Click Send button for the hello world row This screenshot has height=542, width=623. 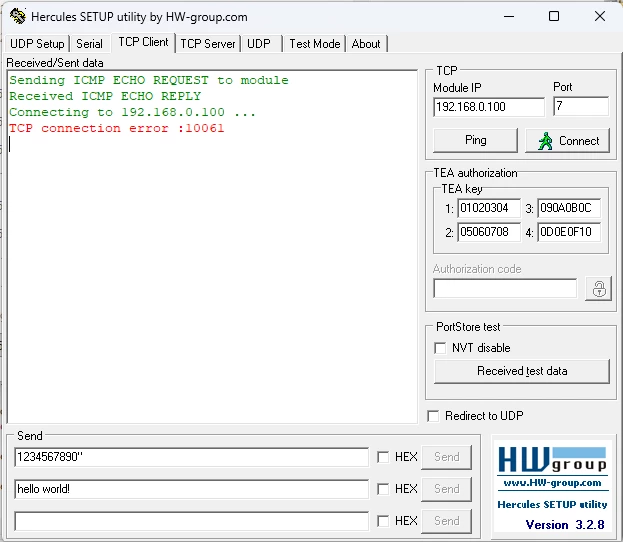447,489
